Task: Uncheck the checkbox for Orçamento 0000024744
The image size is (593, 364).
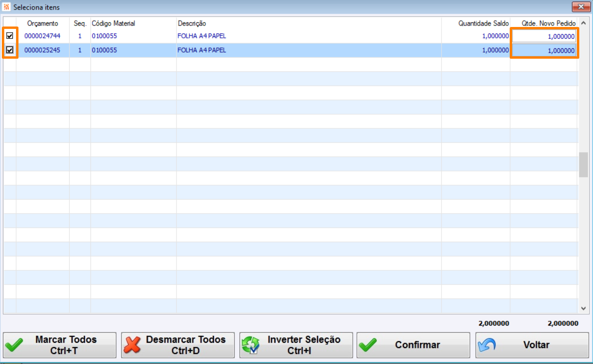Action: tap(9, 36)
